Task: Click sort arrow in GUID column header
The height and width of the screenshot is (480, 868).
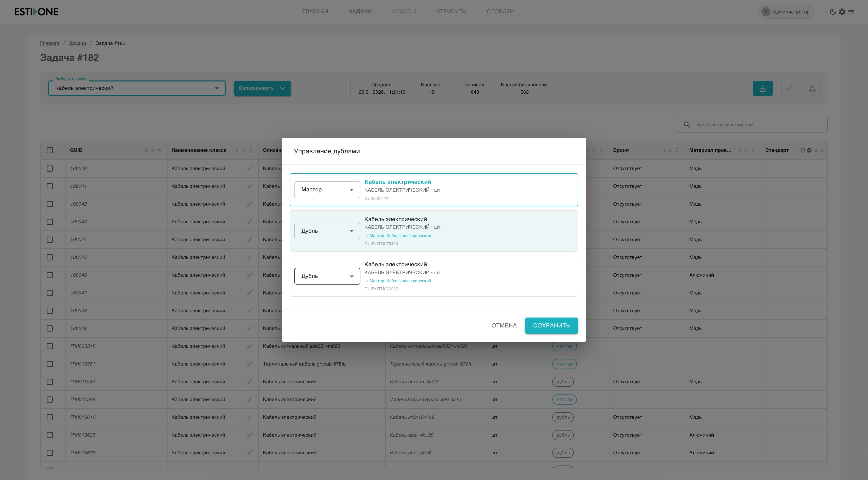Action: tap(159, 150)
